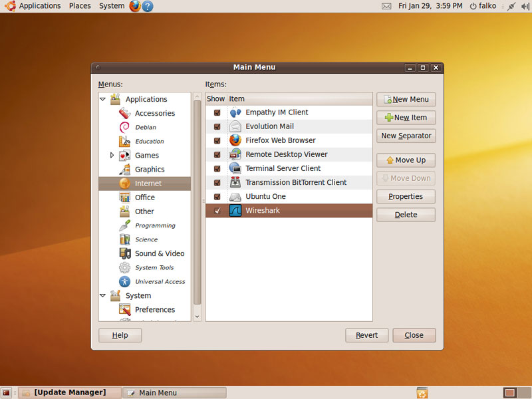Screen dimensions: 532x399
Task: Disable the Terminal Server Client checkbox
Action: (x=217, y=169)
